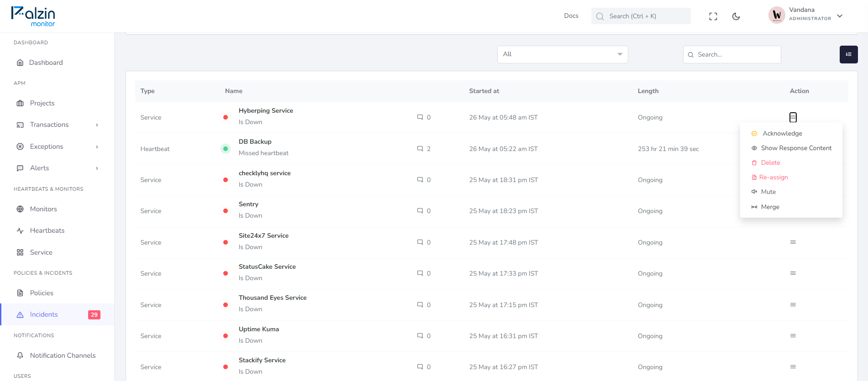This screenshot has width=868, height=381.
Task: Open the Docs link
Action: click(x=571, y=16)
